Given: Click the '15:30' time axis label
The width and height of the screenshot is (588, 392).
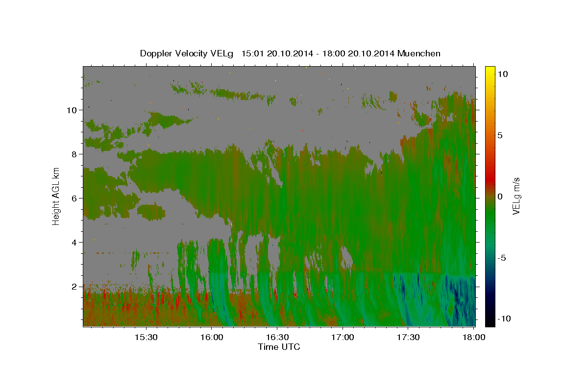Looking at the screenshot, I should click(x=146, y=337).
